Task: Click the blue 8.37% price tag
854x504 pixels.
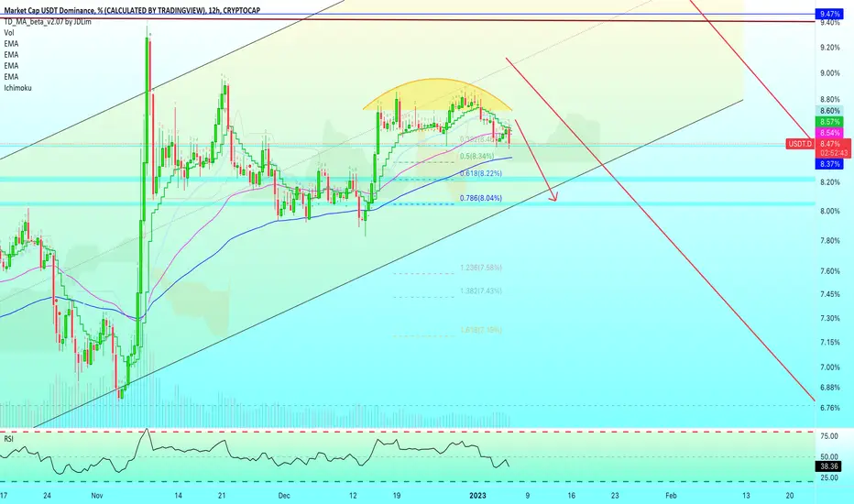Action: click(x=829, y=164)
